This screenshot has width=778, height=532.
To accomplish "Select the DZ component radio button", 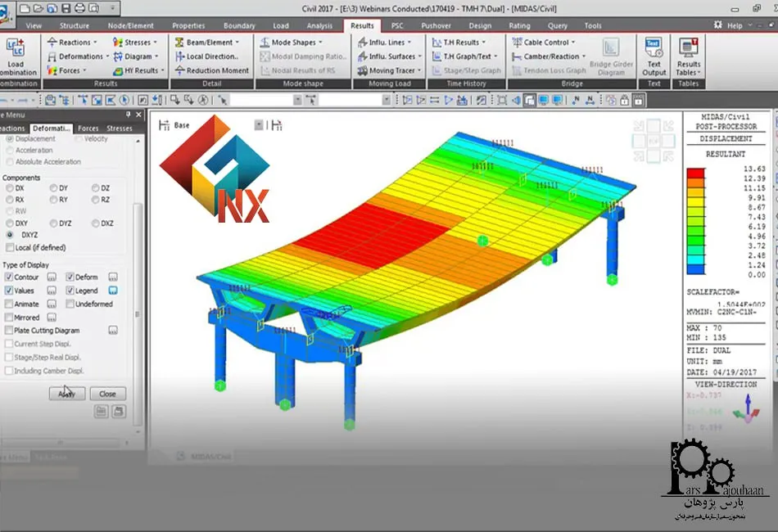I will [95, 188].
